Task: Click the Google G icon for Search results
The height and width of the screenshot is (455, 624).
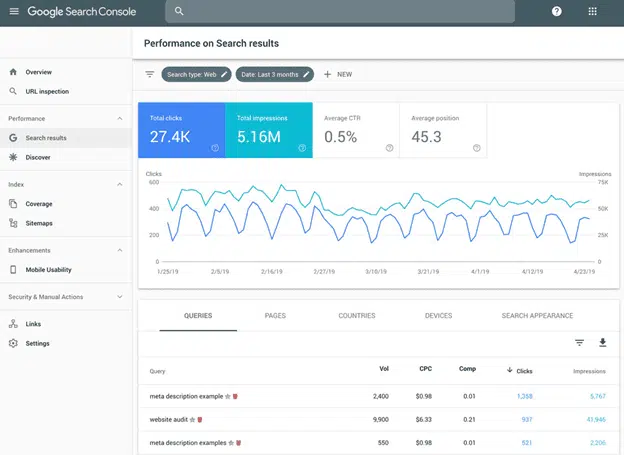Action: coord(13,138)
